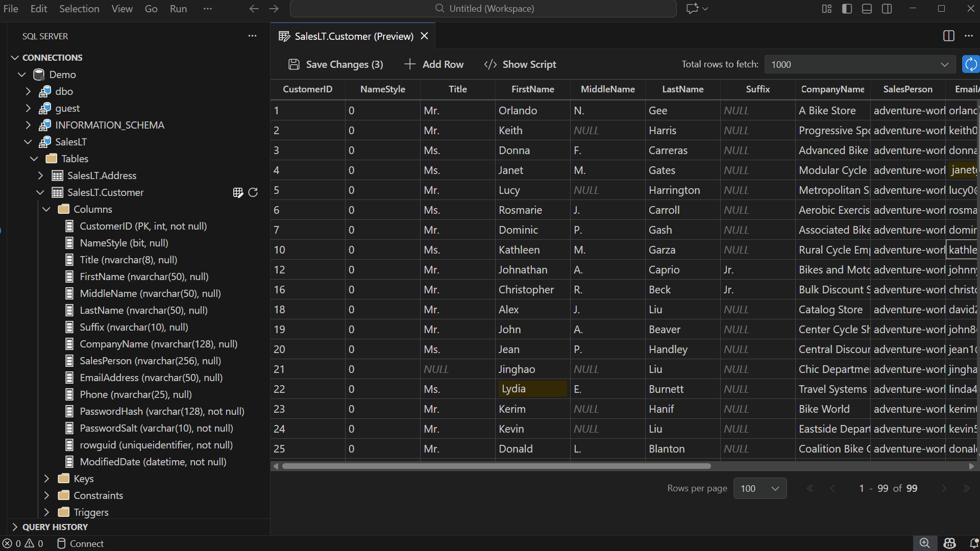This screenshot has height=551, width=980.
Task: Open the Copilot chat icon in title bar
Action: tap(692, 9)
